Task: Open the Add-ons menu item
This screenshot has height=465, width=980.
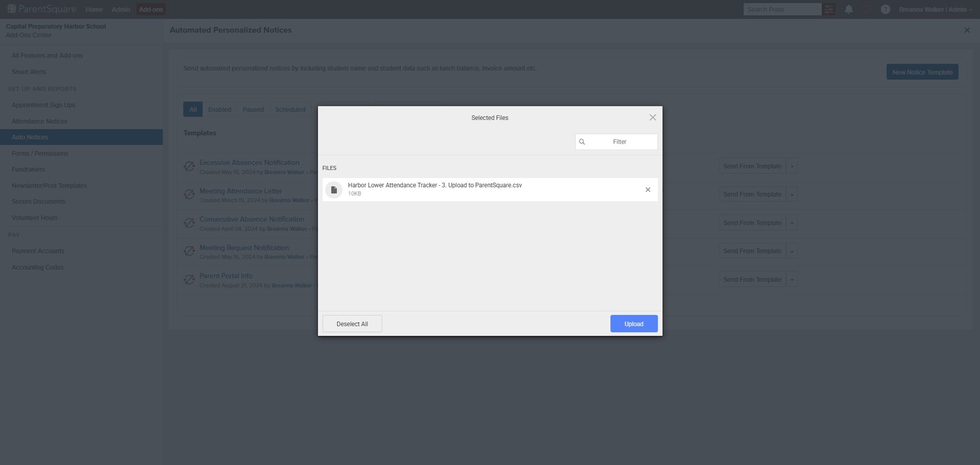Action: pyautogui.click(x=151, y=9)
